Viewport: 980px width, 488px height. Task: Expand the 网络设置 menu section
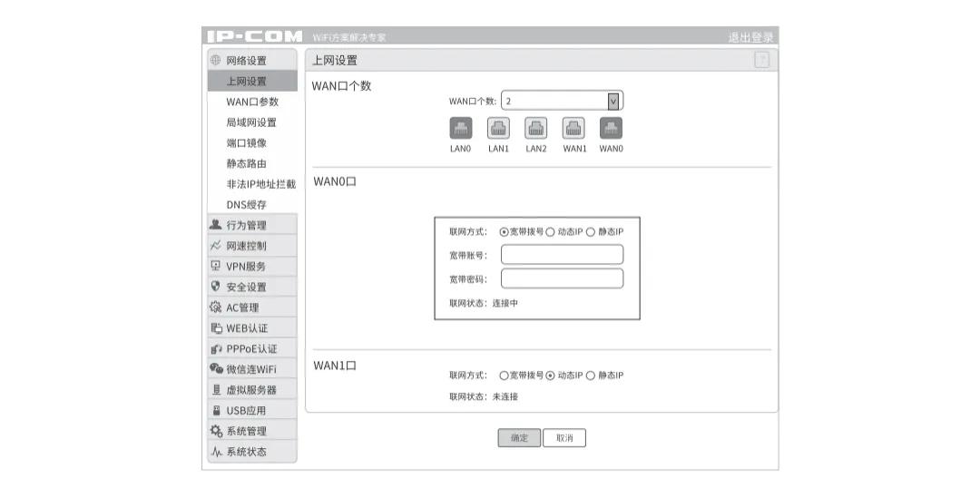(252, 61)
